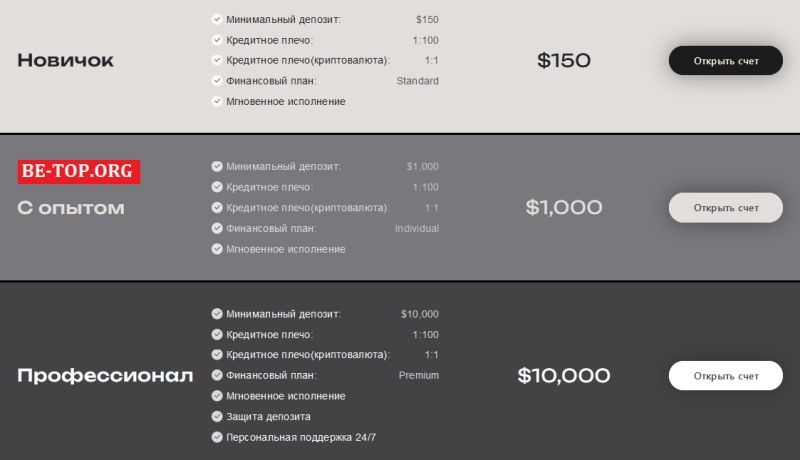Open account for С опытом plan
The height and width of the screenshot is (460, 800).
click(x=725, y=208)
